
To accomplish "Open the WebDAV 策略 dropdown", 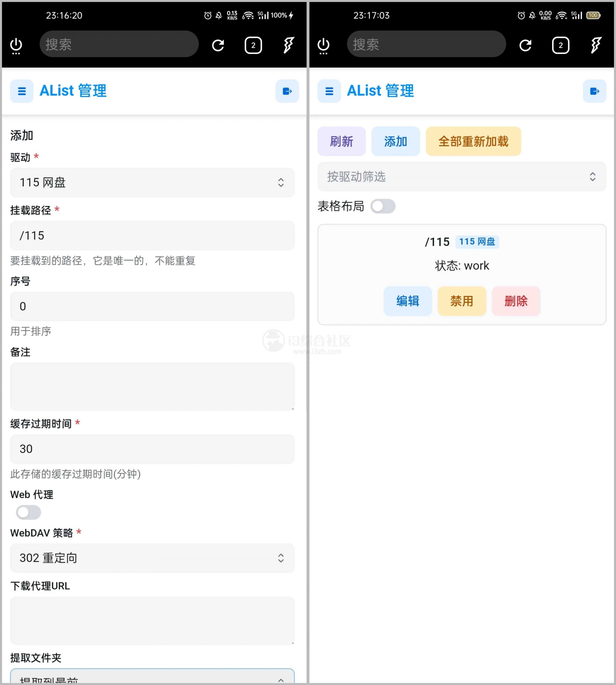I will click(152, 558).
